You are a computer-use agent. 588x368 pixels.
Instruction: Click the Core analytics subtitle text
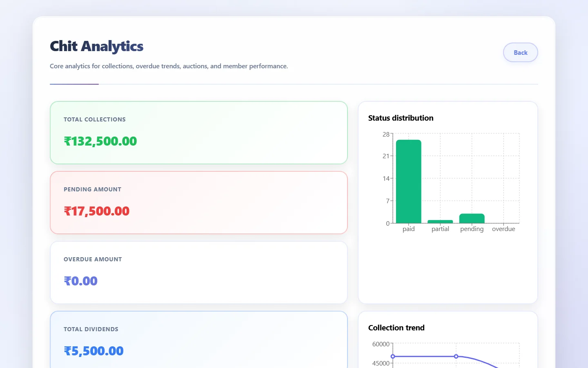click(169, 66)
